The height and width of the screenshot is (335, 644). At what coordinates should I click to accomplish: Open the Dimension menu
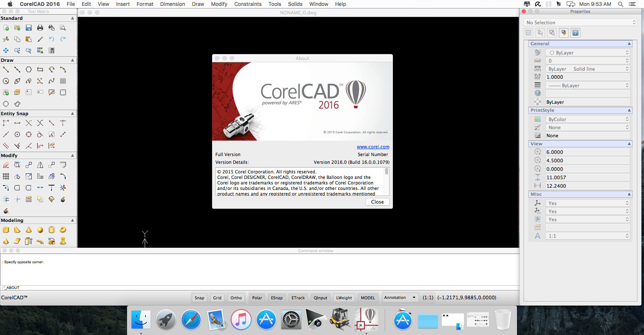(x=172, y=4)
